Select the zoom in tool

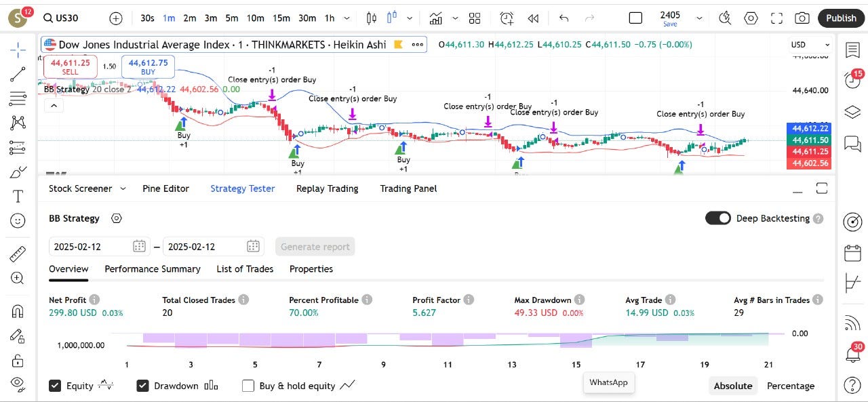pyautogui.click(x=18, y=279)
